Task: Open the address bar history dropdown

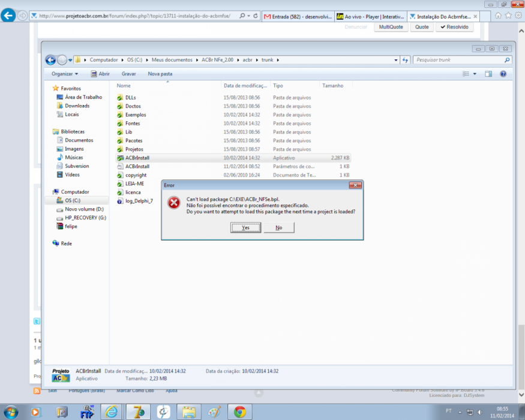Action: (x=396, y=60)
